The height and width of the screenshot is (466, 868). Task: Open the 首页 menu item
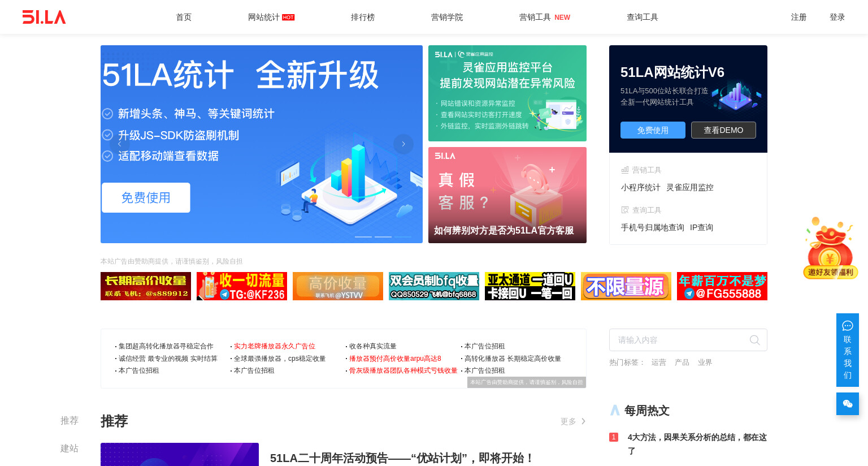pos(184,17)
